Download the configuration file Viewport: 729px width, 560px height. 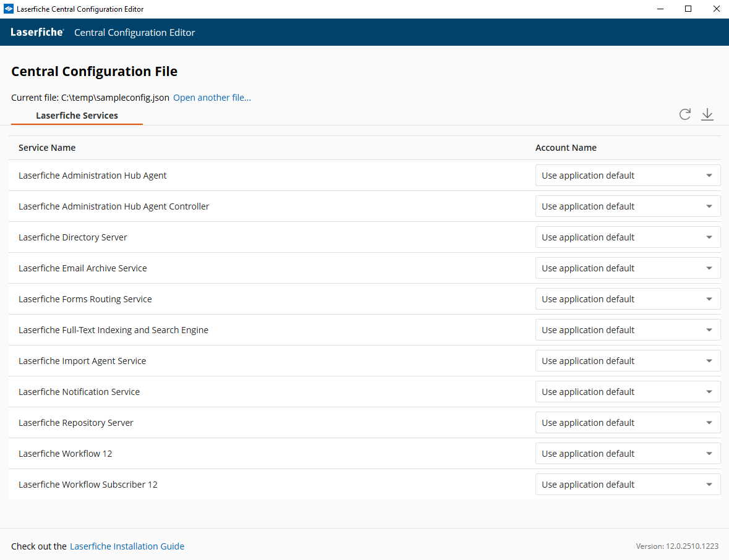(x=707, y=114)
